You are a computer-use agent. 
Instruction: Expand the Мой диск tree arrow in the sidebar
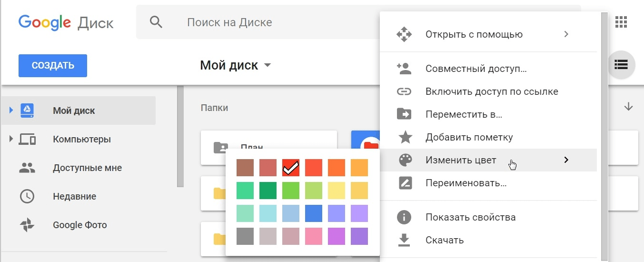[x=11, y=111]
